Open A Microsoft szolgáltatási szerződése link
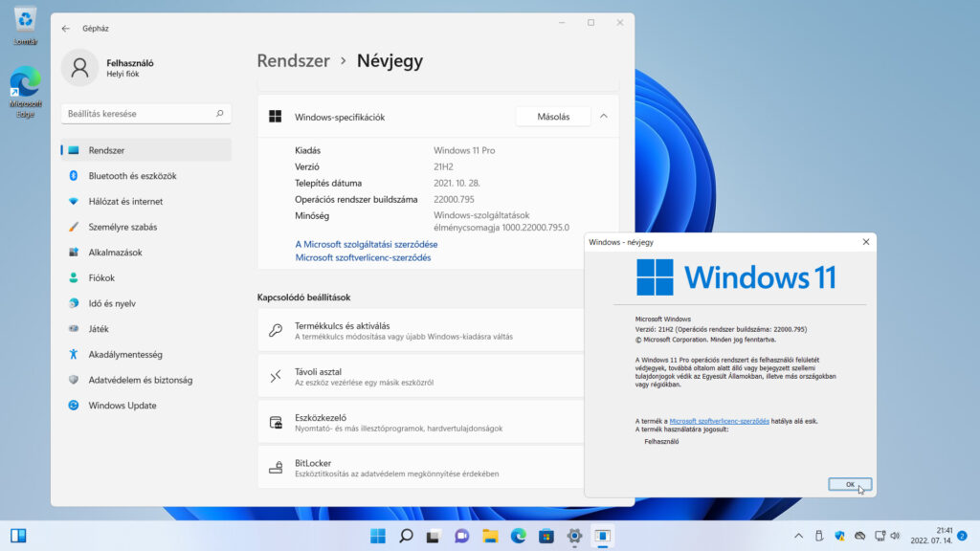 click(367, 244)
